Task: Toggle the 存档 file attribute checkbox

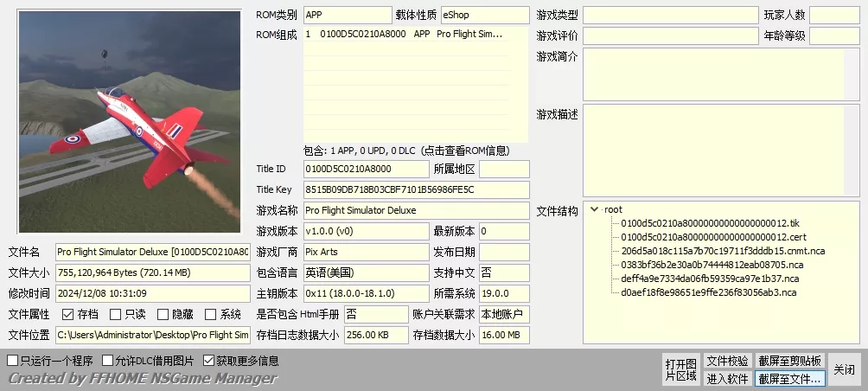Action: click(67, 315)
